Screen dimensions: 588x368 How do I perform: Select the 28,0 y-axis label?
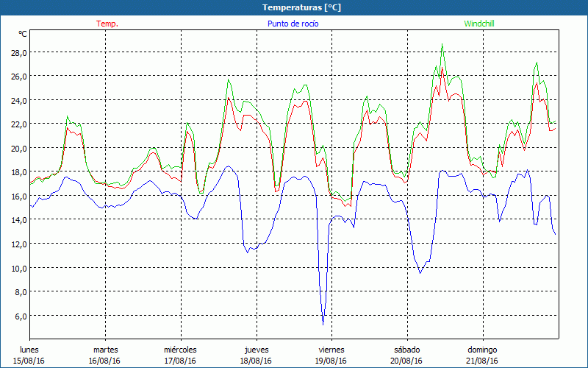18,52
